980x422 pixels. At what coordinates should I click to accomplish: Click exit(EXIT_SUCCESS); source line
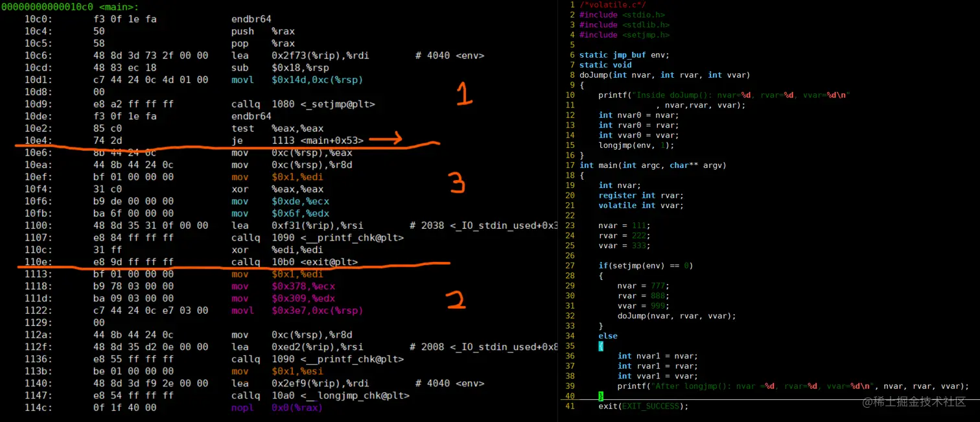[644, 406]
